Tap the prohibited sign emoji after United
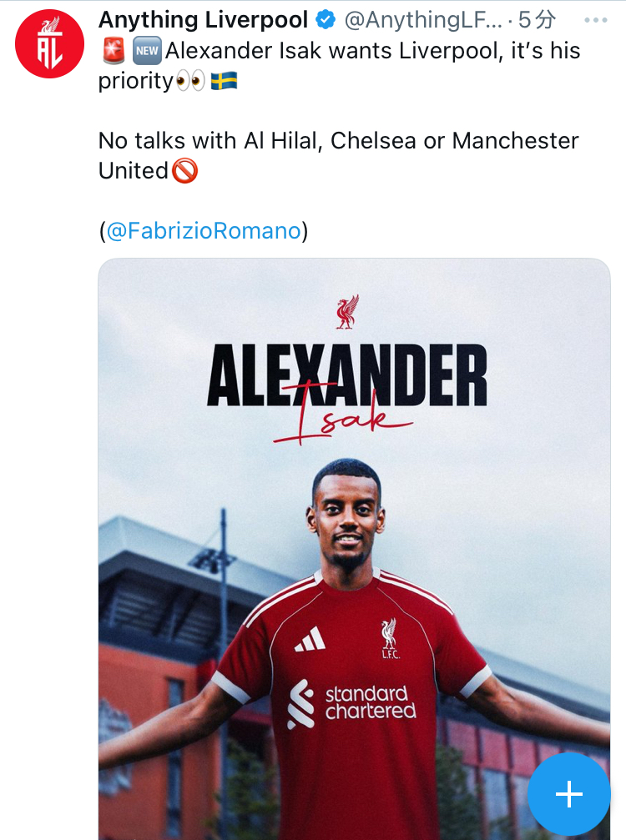 click(x=184, y=171)
